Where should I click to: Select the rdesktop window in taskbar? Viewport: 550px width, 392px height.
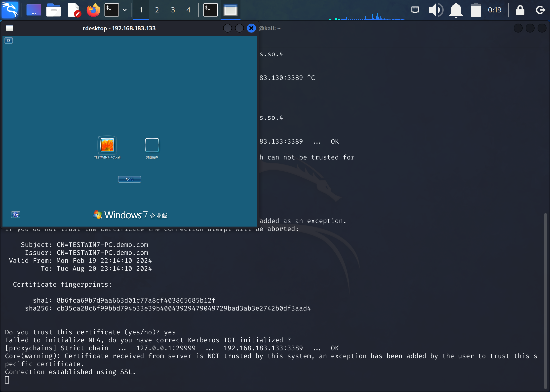pyautogui.click(x=230, y=10)
